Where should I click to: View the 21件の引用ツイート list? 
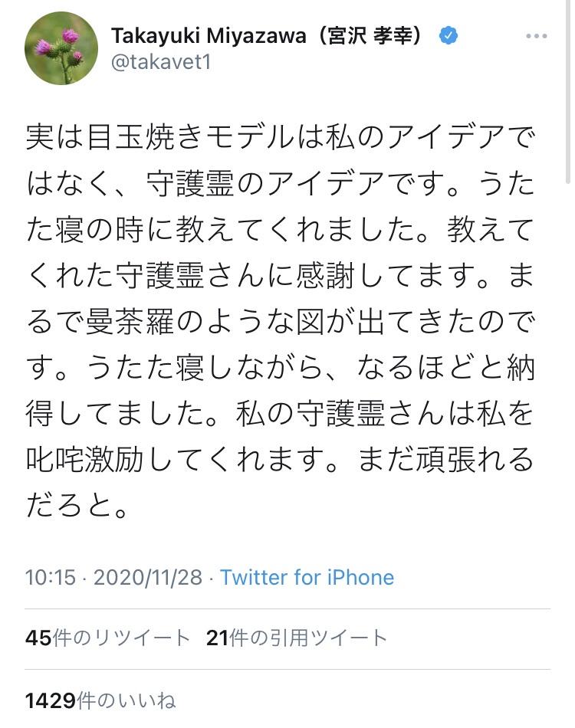tap(297, 638)
